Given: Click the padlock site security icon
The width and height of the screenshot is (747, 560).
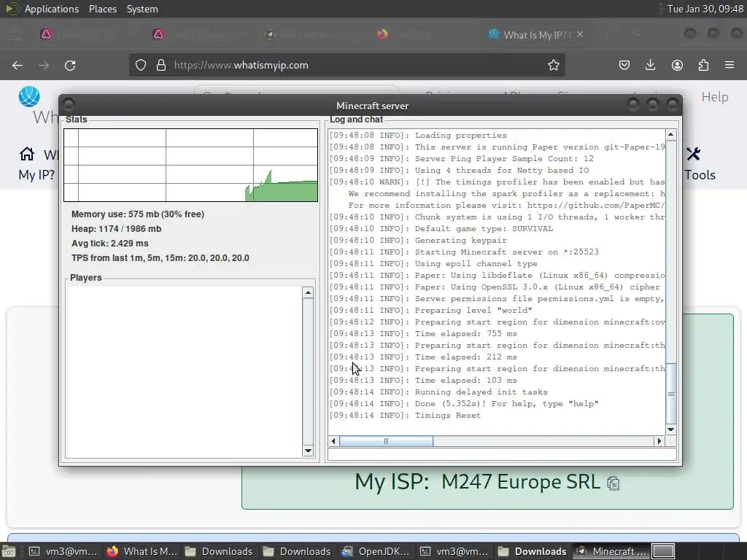Looking at the screenshot, I should [x=161, y=65].
